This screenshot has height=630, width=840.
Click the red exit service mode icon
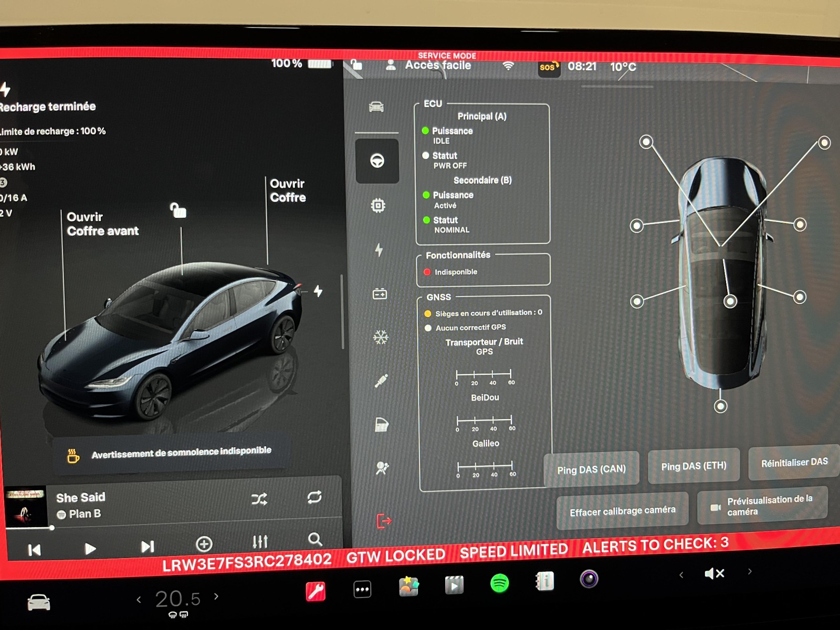click(384, 521)
